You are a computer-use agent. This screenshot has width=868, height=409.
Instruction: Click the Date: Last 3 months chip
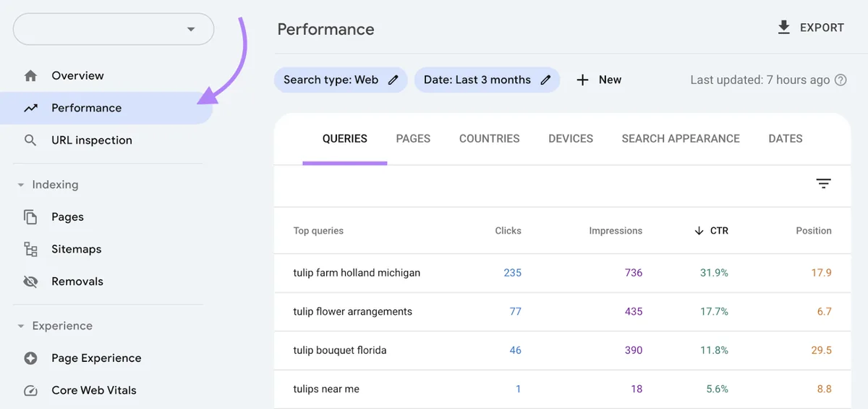[487, 80]
